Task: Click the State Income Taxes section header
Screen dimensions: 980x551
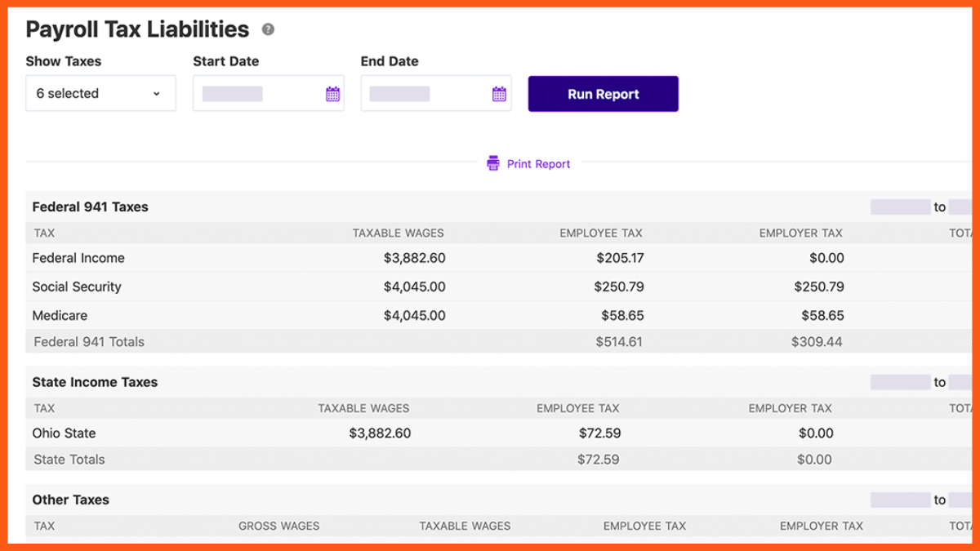Action: tap(95, 382)
